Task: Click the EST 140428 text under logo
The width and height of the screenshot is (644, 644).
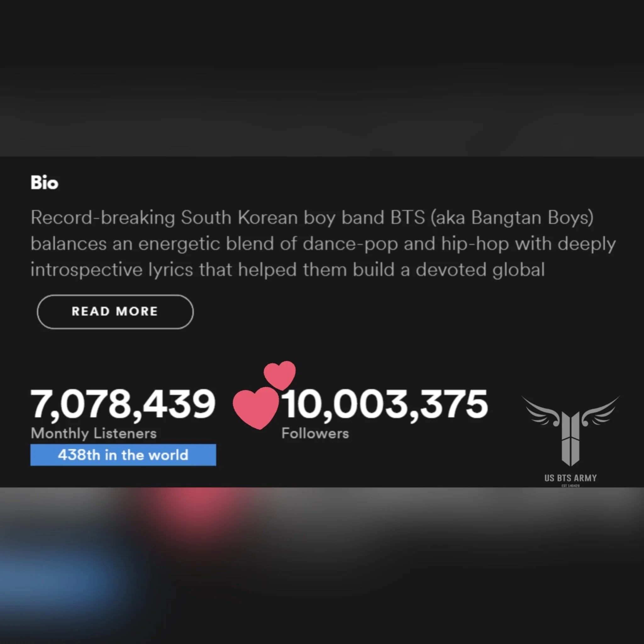Action: pyautogui.click(x=570, y=486)
